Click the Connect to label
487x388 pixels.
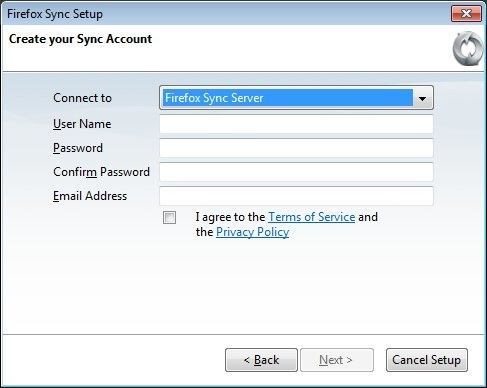coord(82,98)
